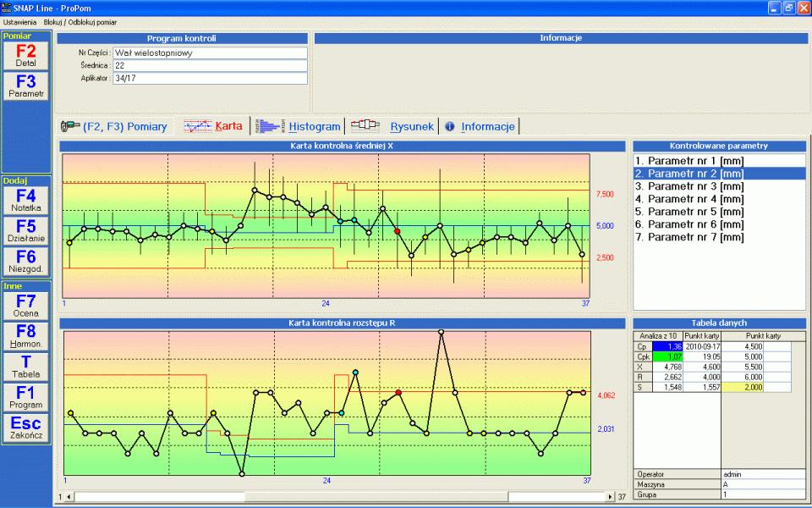Select Parametr nr 1 [mm]

719,161
